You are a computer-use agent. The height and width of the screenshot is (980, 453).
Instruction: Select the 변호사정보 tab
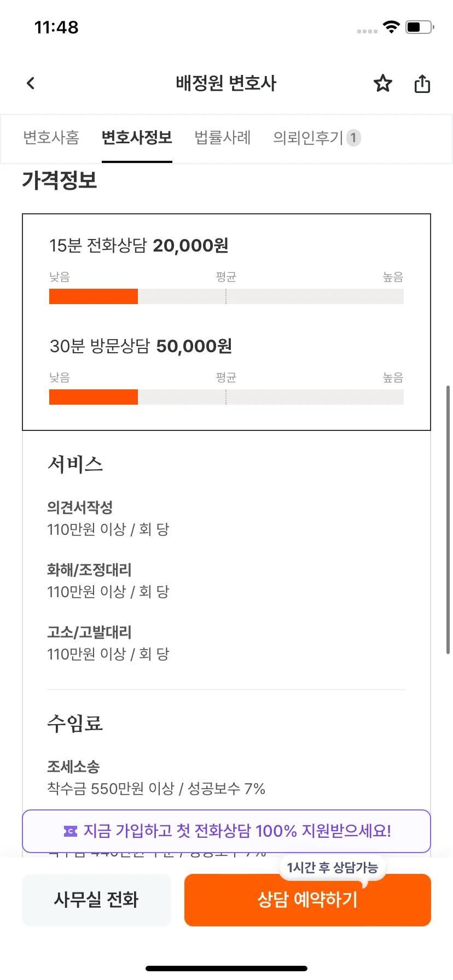(x=137, y=137)
